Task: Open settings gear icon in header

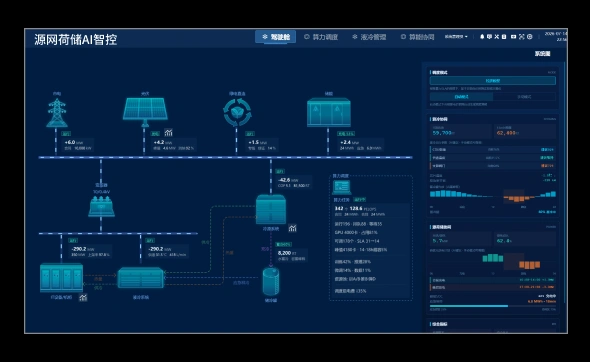Action: tap(529, 37)
